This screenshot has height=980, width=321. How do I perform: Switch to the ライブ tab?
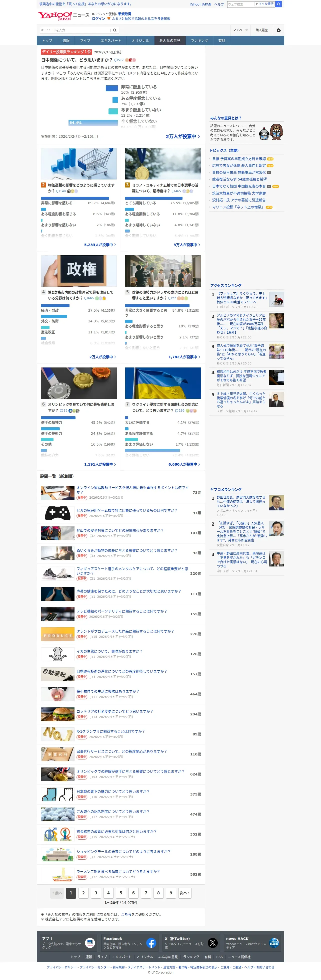tap(85, 41)
